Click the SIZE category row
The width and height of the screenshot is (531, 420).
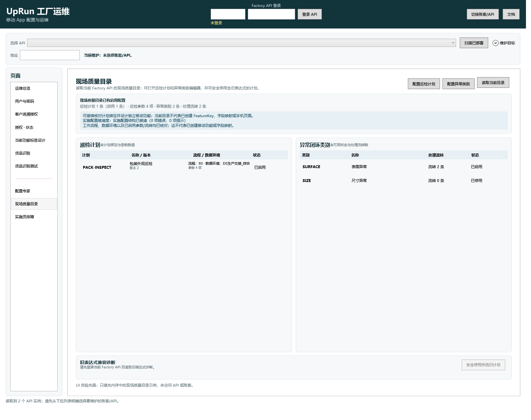pyautogui.click(x=403, y=181)
